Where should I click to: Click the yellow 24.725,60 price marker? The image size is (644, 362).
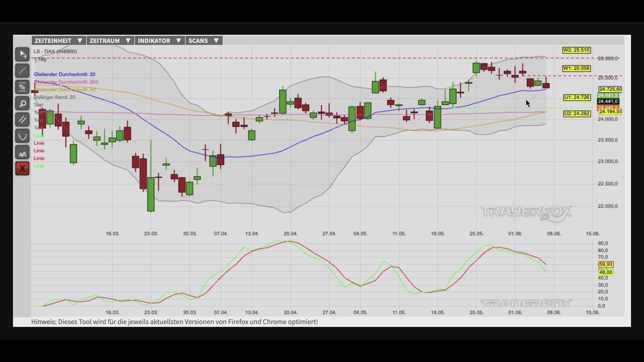pyautogui.click(x=610, y=89)
